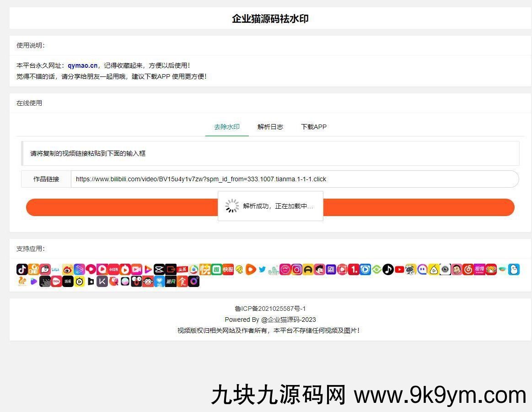Open the 下载APP tab
Screen dimensions: 532x412
pos(314,127)
